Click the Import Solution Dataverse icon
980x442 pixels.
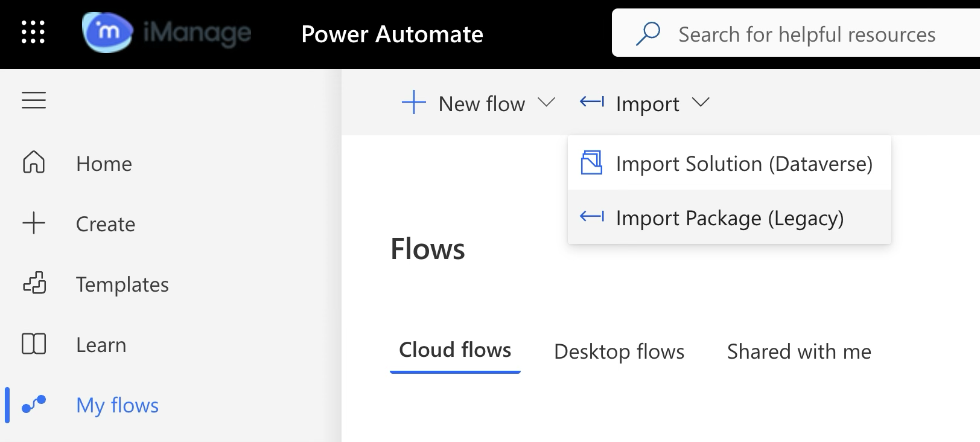pos(591,163)
